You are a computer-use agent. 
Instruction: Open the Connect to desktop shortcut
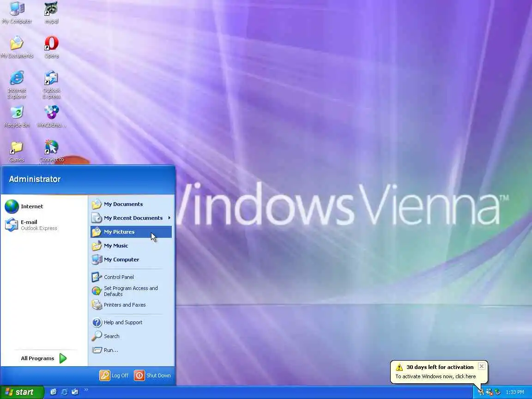click(51, 151)
